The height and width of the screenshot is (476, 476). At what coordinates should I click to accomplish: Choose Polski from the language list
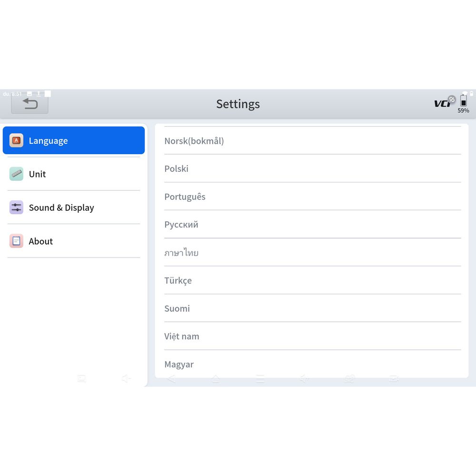[x=312, y=169]
